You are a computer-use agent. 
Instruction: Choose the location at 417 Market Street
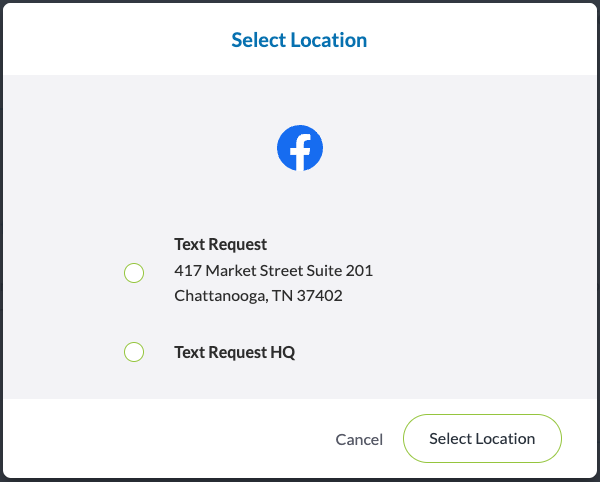pyautogui.click(x=134, y=272)
